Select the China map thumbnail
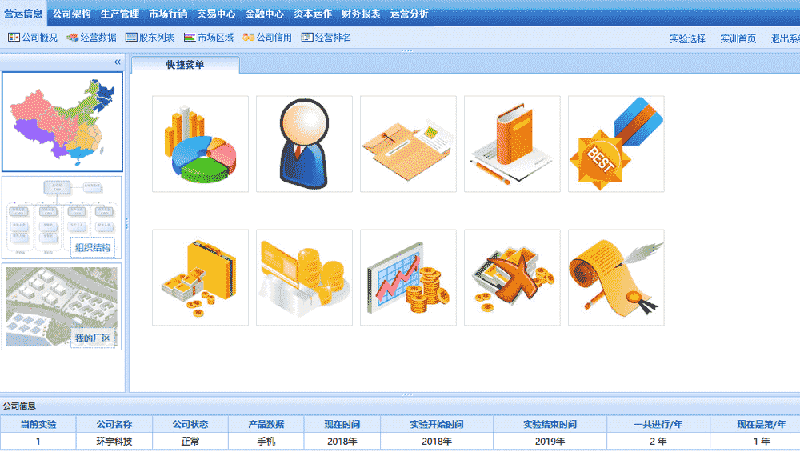 pyautogui.click(x=62, y=121)
